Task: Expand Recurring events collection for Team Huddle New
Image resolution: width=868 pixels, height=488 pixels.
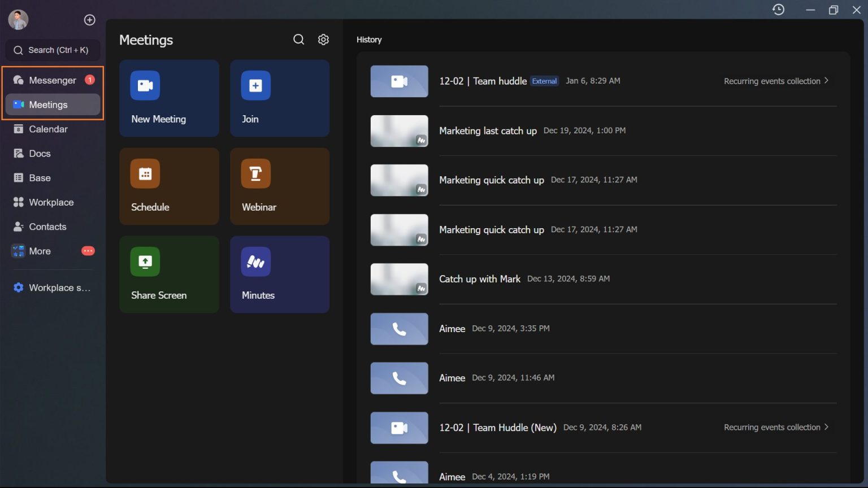Action: (776, 427)
